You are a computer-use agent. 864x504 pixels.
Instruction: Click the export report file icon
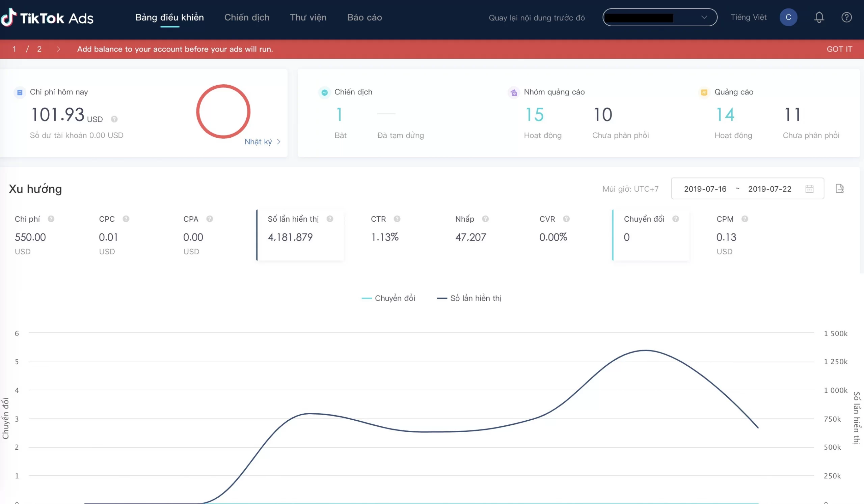pyautogui.click(x=839, y=189)
